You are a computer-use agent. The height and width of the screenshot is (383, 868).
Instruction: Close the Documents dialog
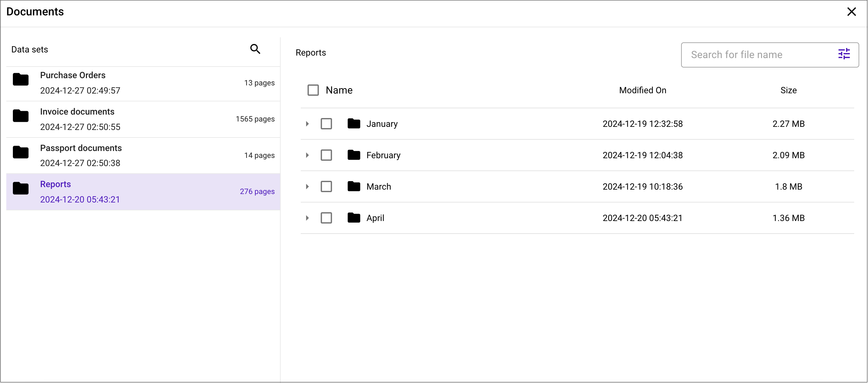851,12
